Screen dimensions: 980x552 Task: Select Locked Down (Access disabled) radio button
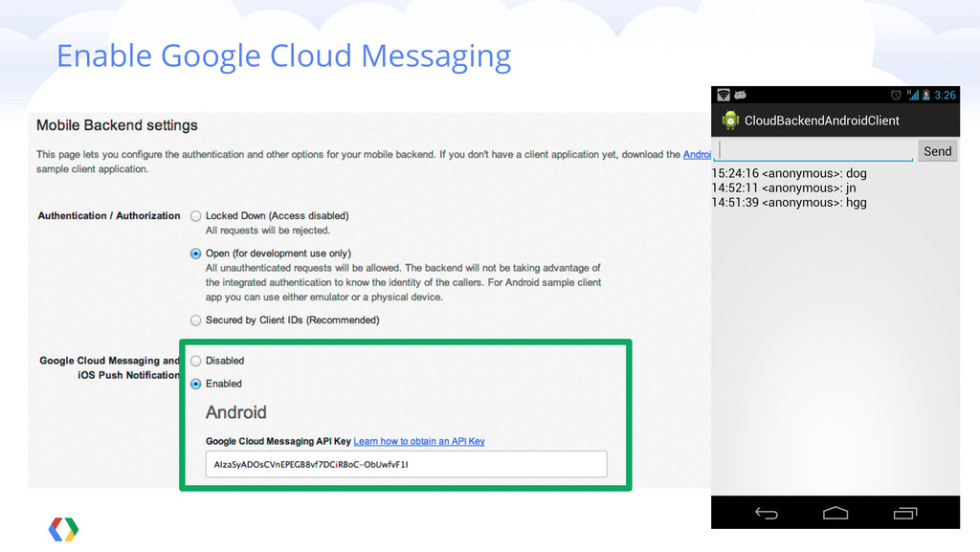(x=195, y=216)
